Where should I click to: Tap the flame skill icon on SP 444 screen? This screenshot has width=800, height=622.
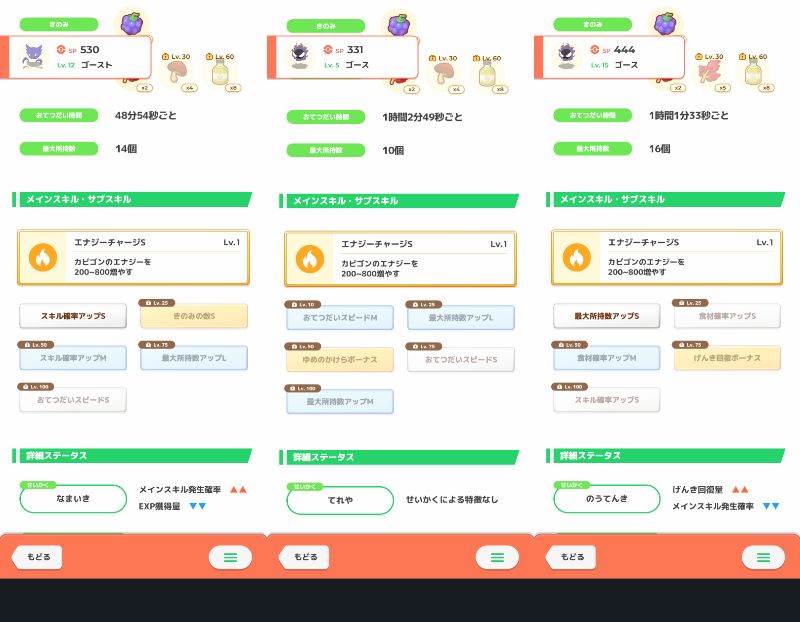pos(577,257)
